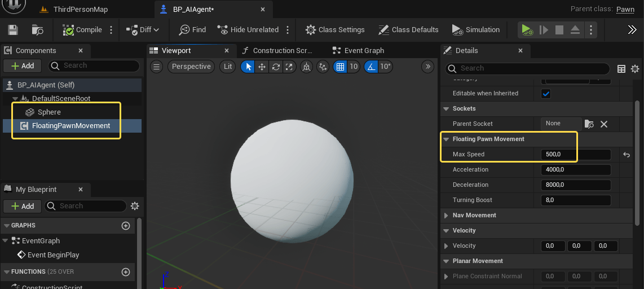This screenshot has width=644, height=289.
Task: Click the Details search field
Action: (528, 69)
